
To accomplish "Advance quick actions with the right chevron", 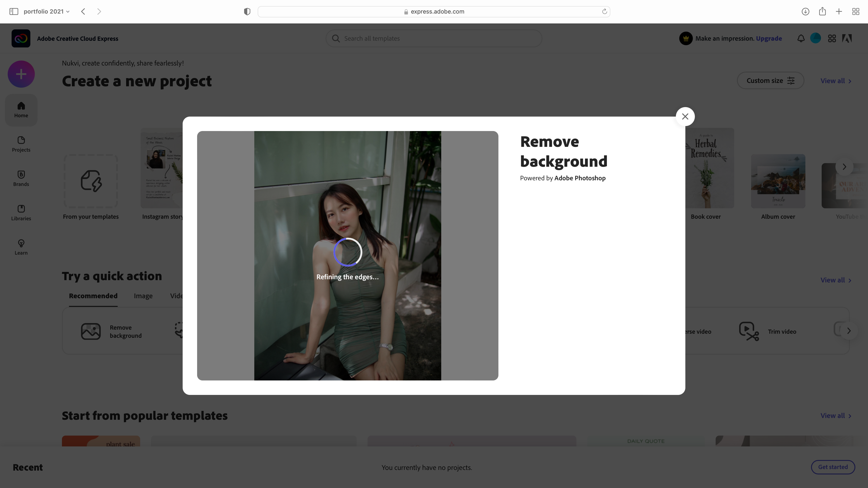I will 849,331.
